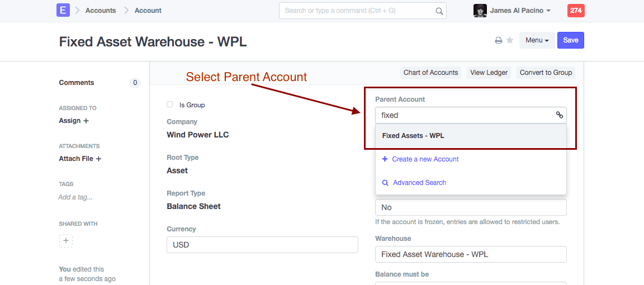Click the plus icon next to Assign
Viewport: 644px width, 285px height.
[x=86, y=121]
